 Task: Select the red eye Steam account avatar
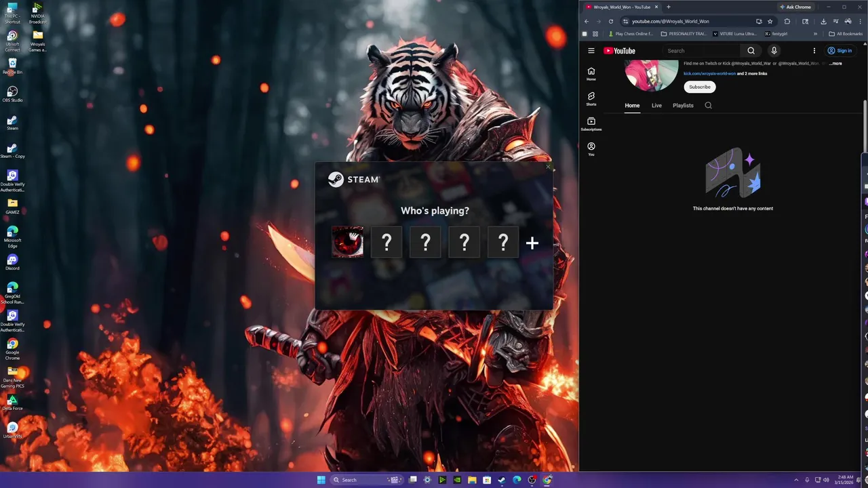coord(347,242)
